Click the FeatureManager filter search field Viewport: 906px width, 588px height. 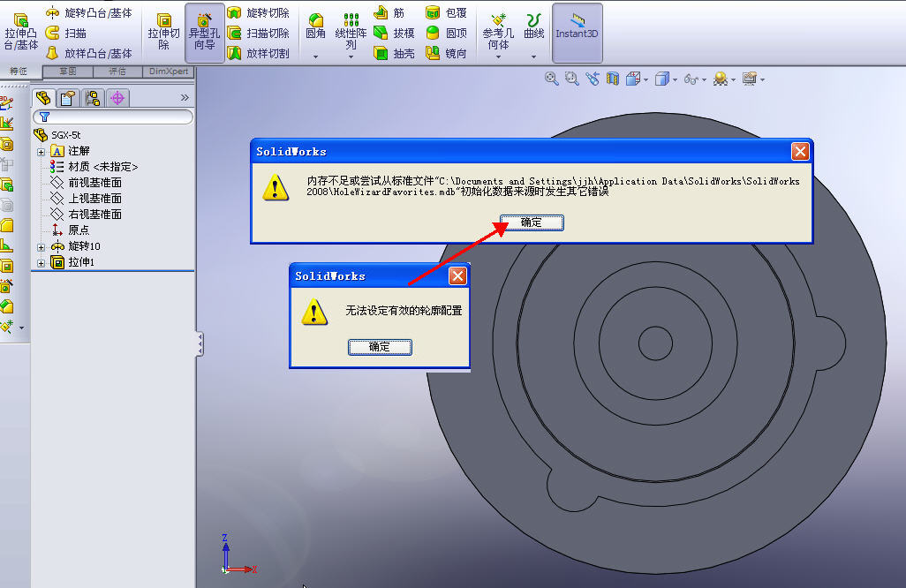tap(113, 116)
